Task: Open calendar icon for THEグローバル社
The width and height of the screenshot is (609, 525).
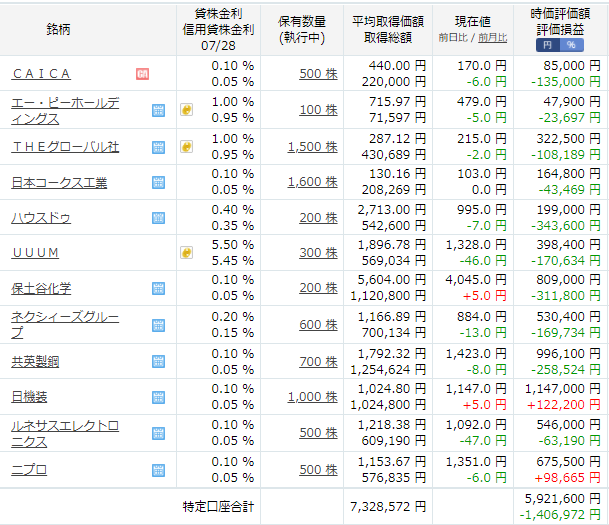Action: (x=158, y=147)
